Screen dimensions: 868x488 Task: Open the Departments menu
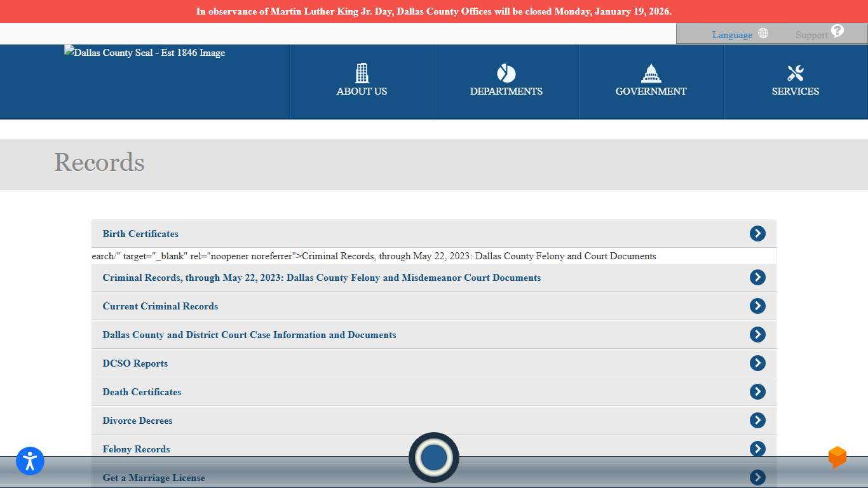pyautogui.click(x=506, y=83)
